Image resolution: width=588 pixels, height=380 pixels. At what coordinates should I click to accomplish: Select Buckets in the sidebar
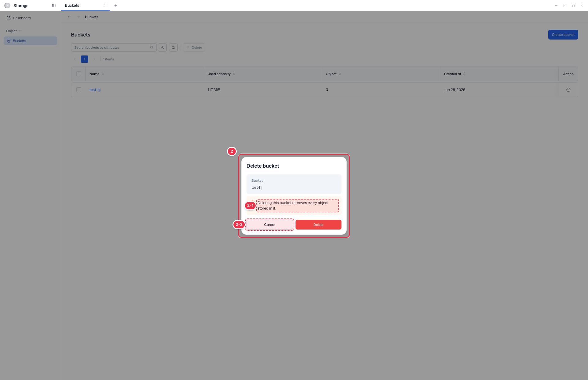point(31,41)
